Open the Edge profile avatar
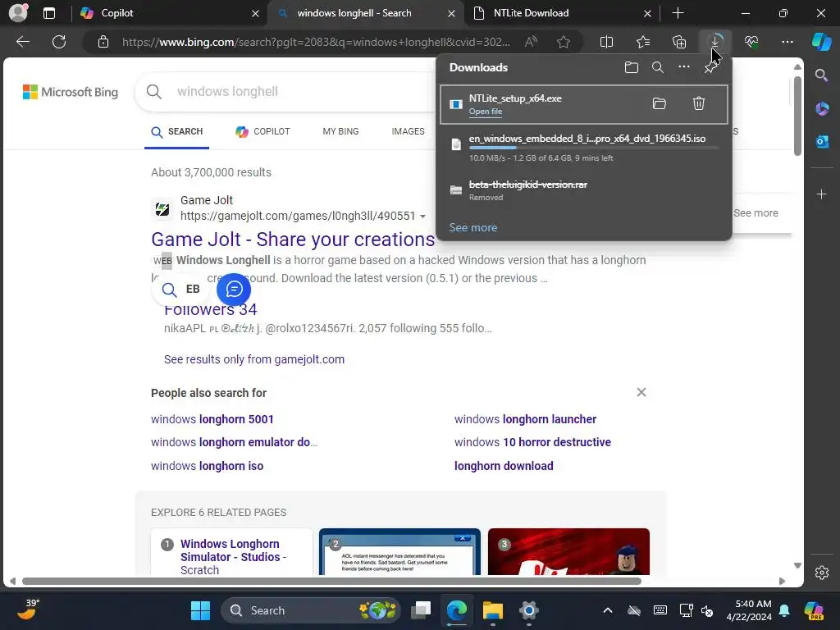 (18, 13)
